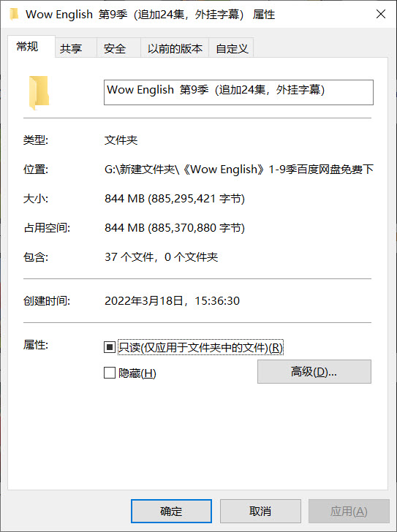Click the 文件夹 type value
This screenshot has height=532, width=397.
(121, 140)
